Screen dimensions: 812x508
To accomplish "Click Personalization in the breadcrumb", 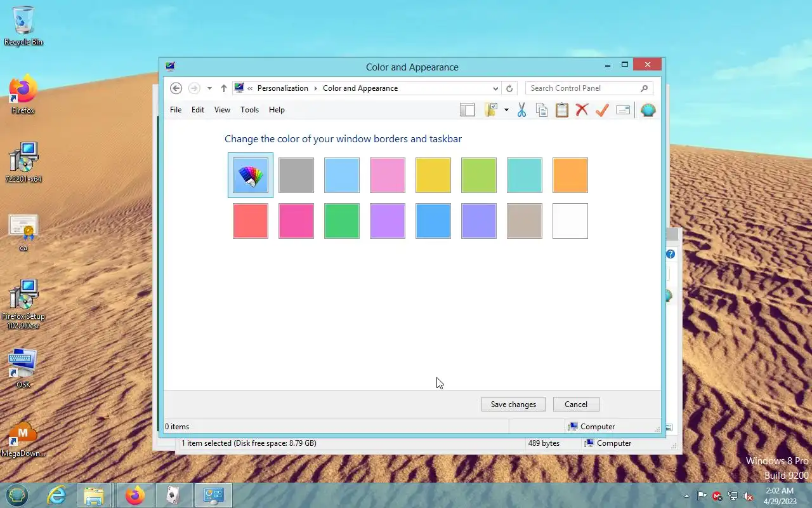I will [282, 88].
